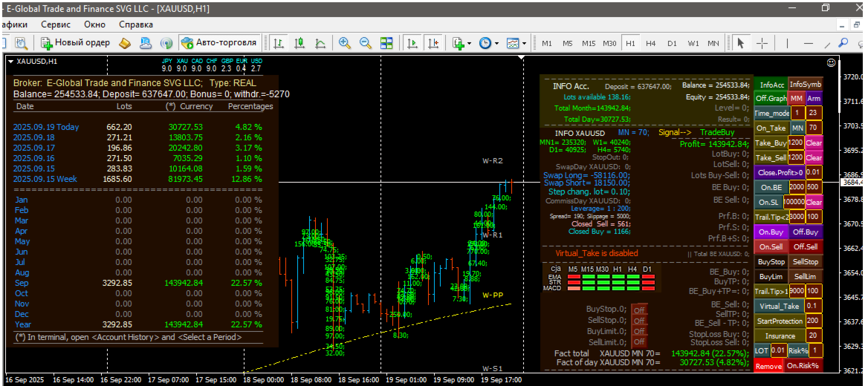The width and height of the screenshot is (868, 386).
Task: Open the Сервис menu
Action: click(x=55, y=24)
